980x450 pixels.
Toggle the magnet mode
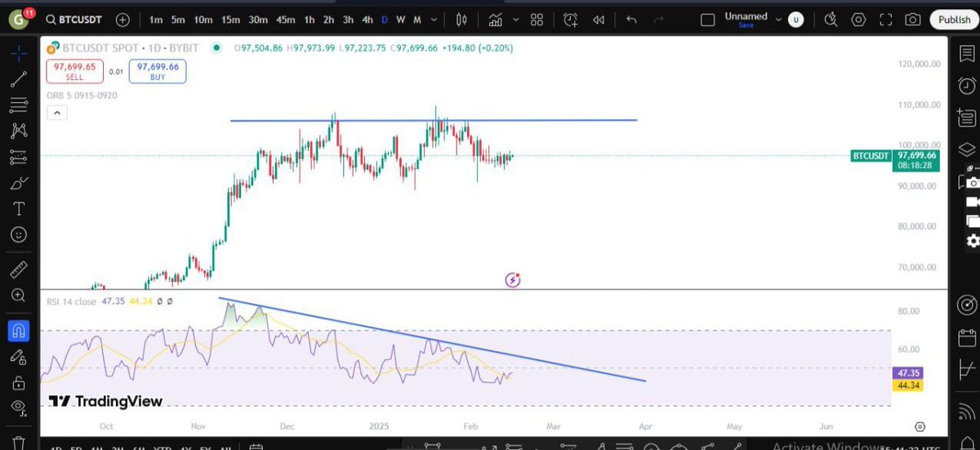[x=19, y=330]
